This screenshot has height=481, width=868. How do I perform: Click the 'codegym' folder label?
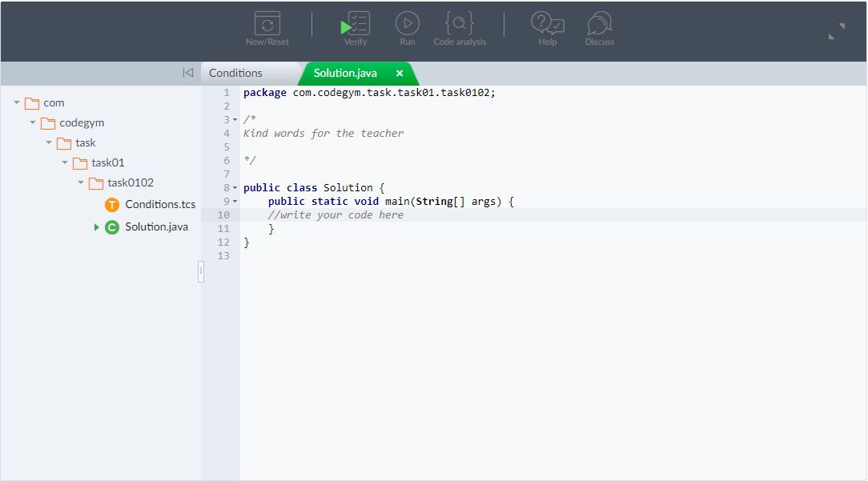point(82,123)
